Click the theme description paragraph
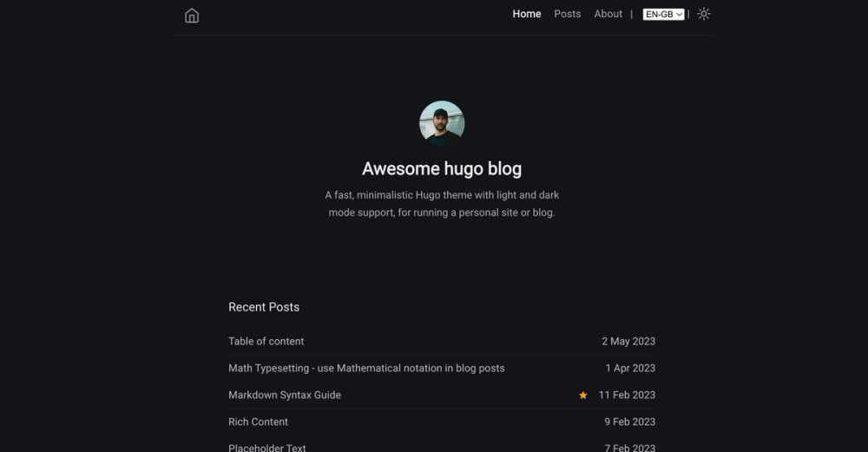Viewport: 868px width, 452px height. pos(442,204)
